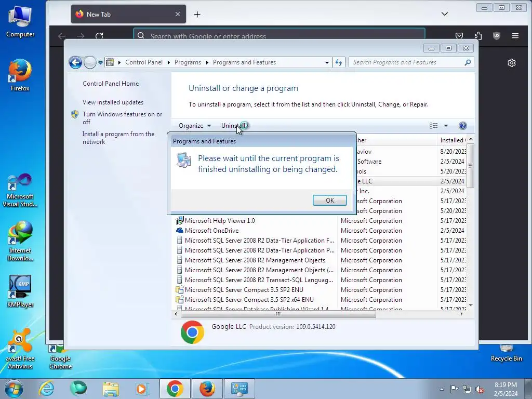532x399 pixels.
Task: Open the address bar history dropdown
Action: pos(327,63)
